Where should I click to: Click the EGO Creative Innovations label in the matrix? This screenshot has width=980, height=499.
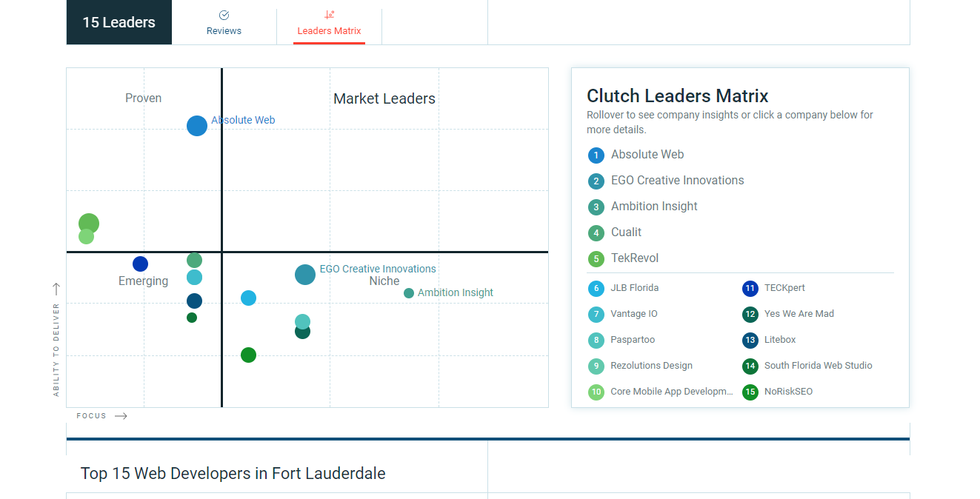pyautogui.click(x=378, y=269)
